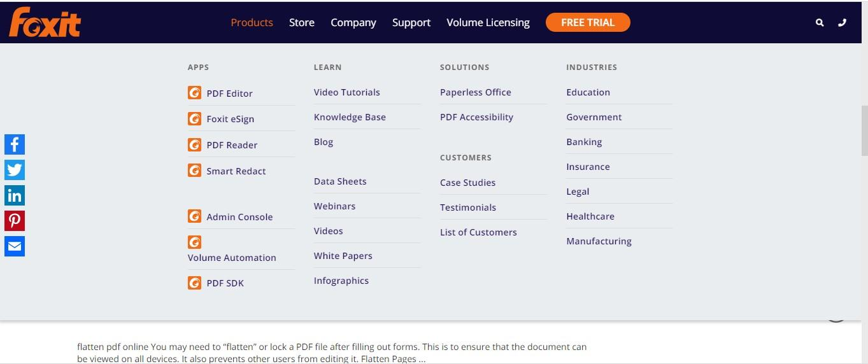Open the Store menu
868x364 pixels.
(302, 22)
